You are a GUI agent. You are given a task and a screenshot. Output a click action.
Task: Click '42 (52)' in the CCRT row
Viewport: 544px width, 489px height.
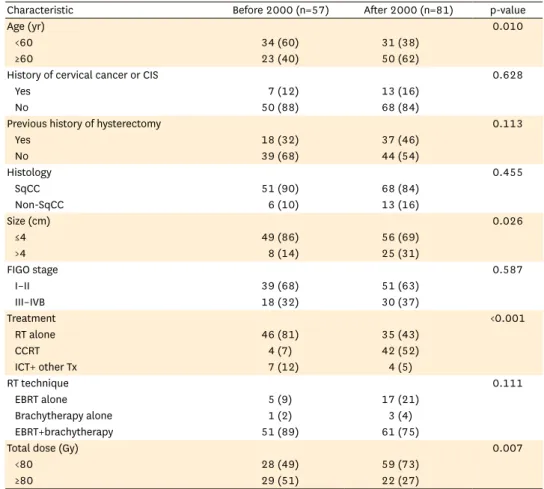(x=400, y=351)
